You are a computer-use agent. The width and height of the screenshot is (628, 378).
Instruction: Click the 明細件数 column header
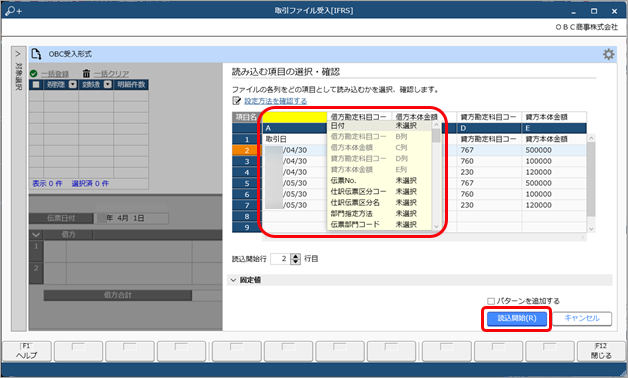pos(131,84)
